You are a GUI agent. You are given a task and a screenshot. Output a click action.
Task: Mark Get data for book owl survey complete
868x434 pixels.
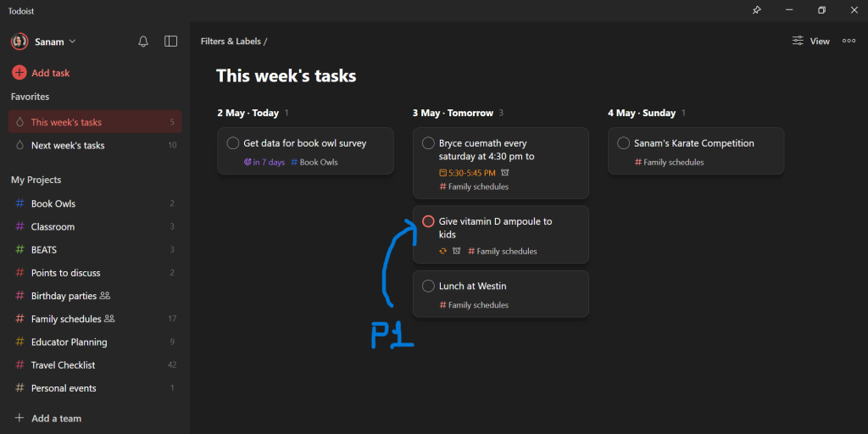click(233, 143)
